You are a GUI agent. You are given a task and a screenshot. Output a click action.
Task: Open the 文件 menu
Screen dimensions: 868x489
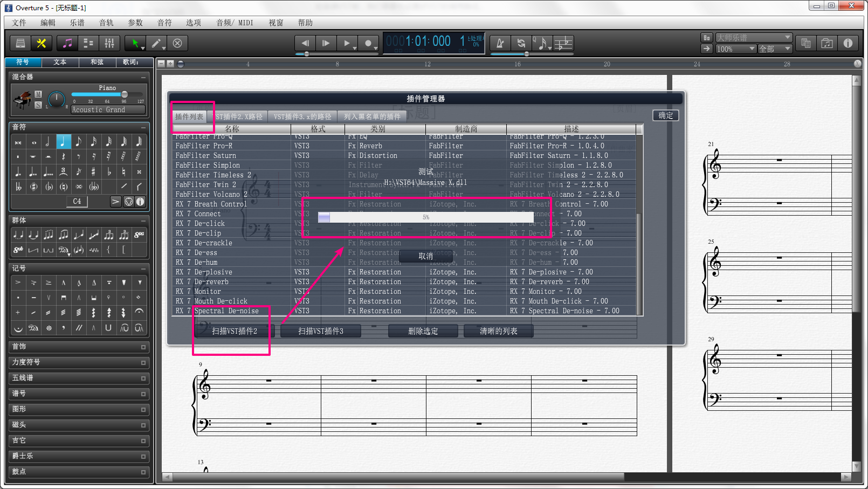point(19,23)
